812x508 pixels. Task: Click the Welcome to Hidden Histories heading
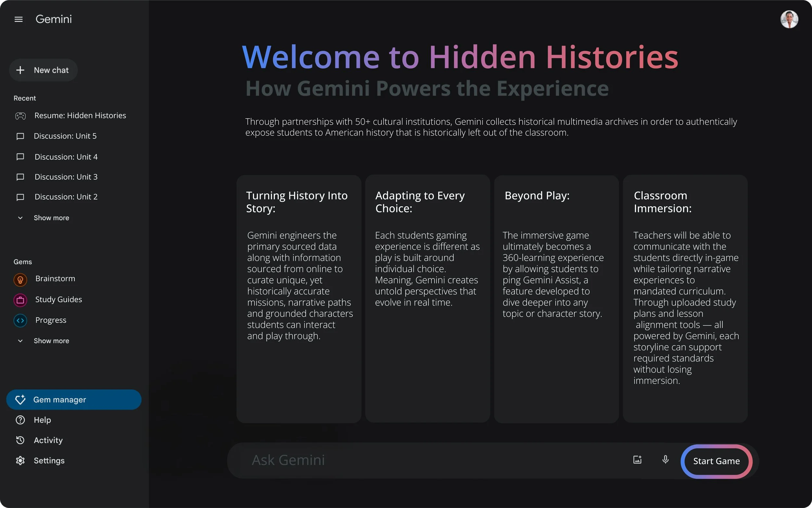pyautogui.click(x=460, y=57)
